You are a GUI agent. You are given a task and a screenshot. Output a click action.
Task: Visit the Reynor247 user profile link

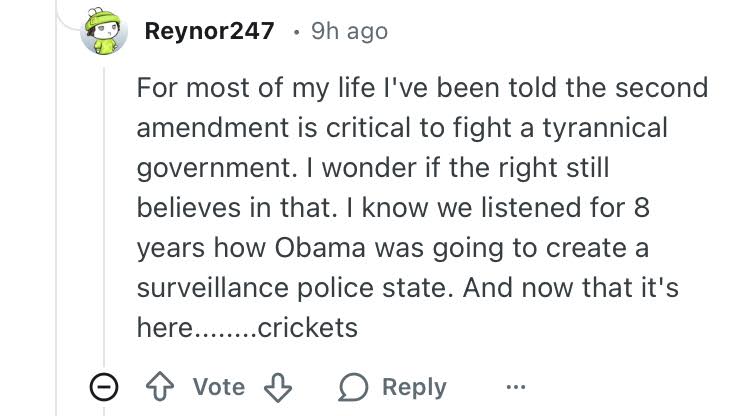(x=210, y=31)
